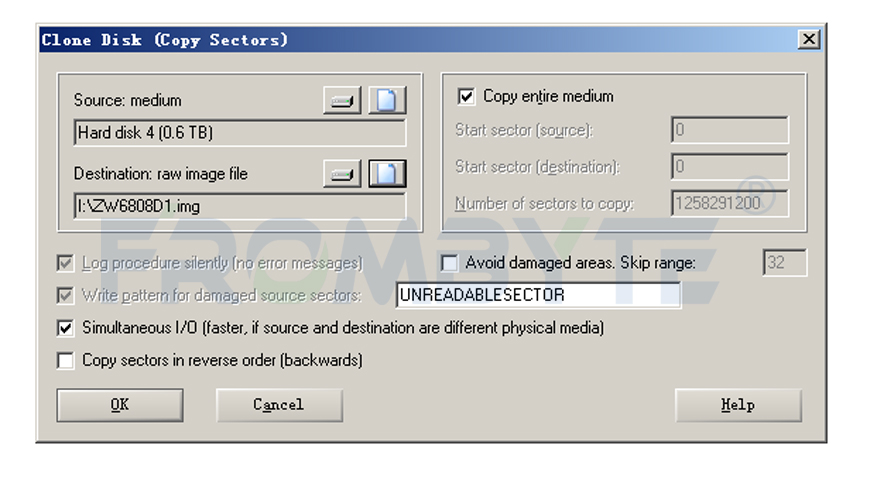Pick destination medium via disk icon
Screen dimensions: 877x500
pyautogui.click(x=342, y=174)
